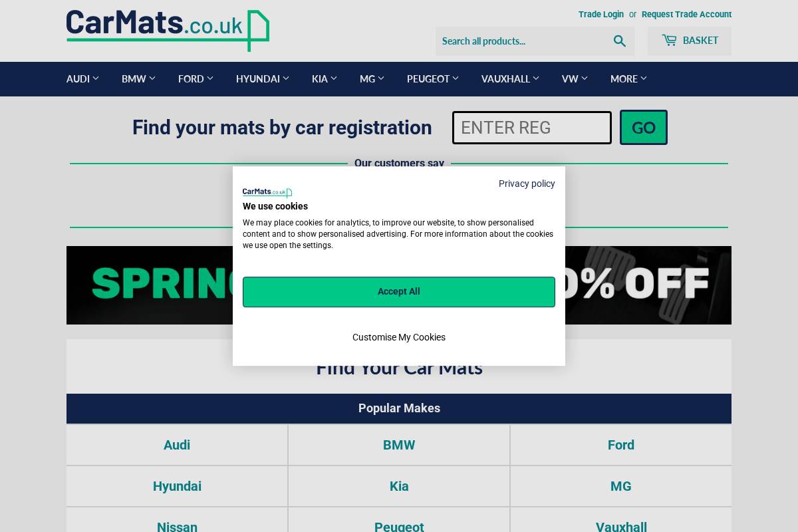Expand the PEUGEOT navigation chevron
Image resolution: width=798 pixels, height=532 pixels.
click(456, 78)
